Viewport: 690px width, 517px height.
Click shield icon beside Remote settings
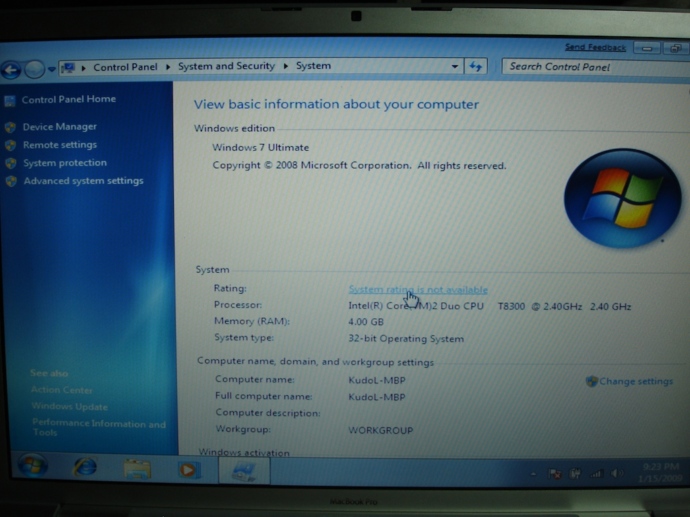click(x=11, y=145)
